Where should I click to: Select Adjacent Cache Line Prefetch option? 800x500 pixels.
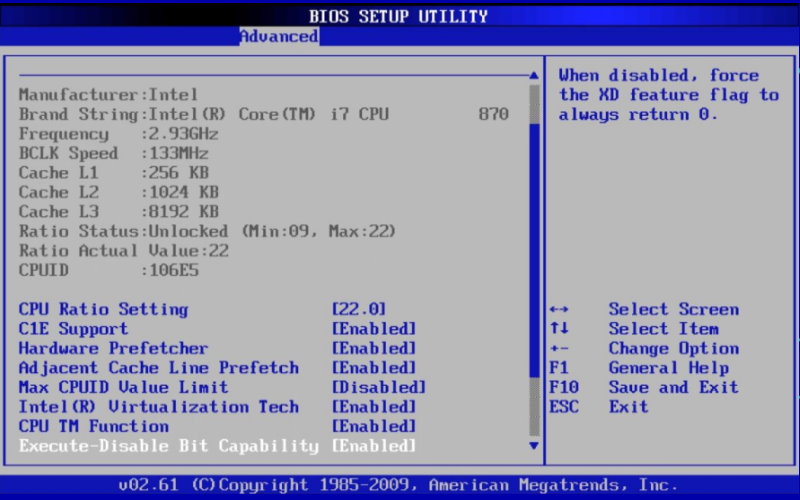(158, 368)
